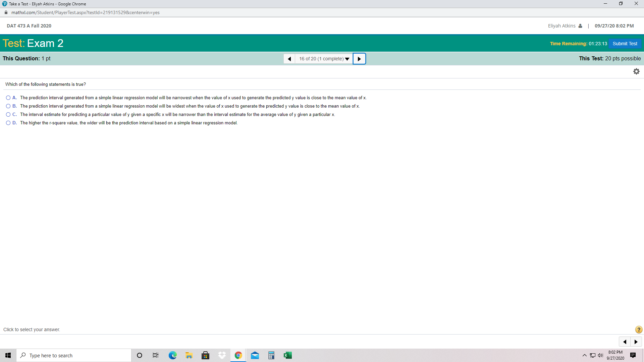Open the question settings gear icon
This screenshot has height=362, width=644.
tap(636, 71)
